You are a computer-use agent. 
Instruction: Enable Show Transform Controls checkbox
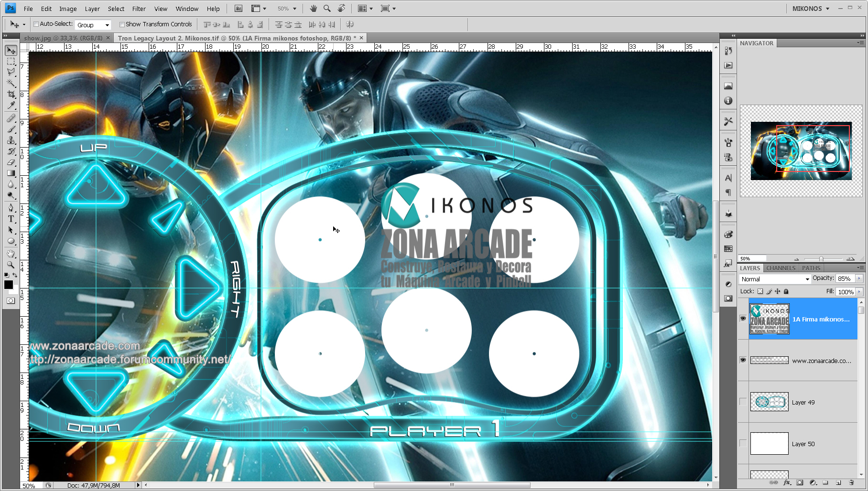coord(122,24)
